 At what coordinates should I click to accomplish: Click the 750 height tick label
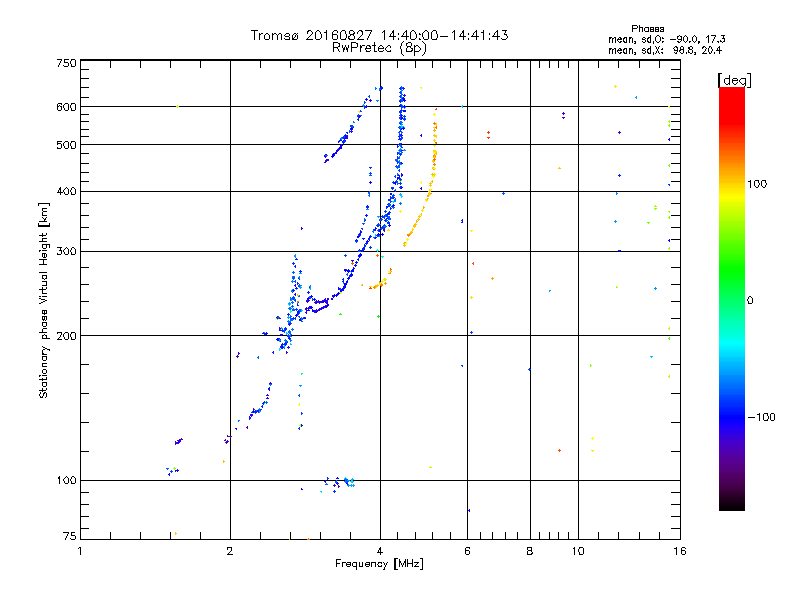66,63
